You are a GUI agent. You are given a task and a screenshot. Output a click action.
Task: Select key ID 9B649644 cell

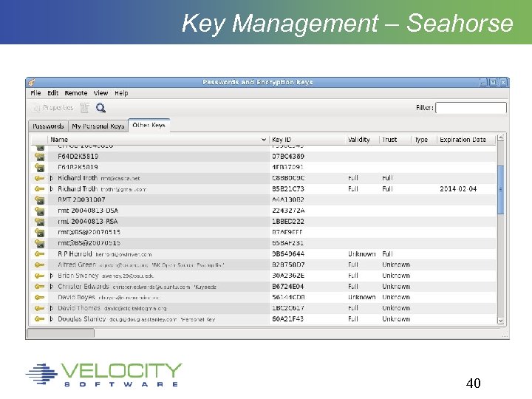point(288,253)
